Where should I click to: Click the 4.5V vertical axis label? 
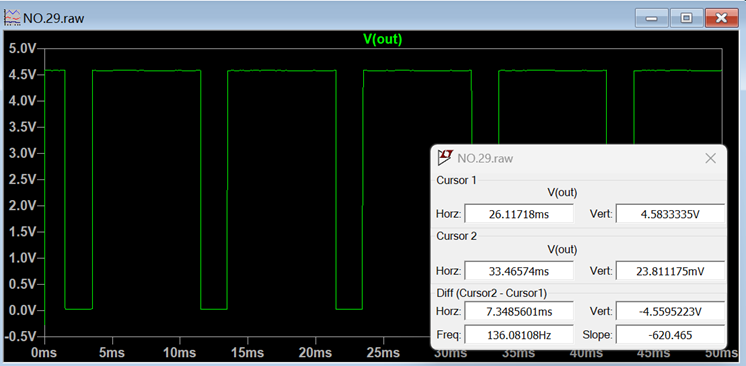(x=23, y=75)
